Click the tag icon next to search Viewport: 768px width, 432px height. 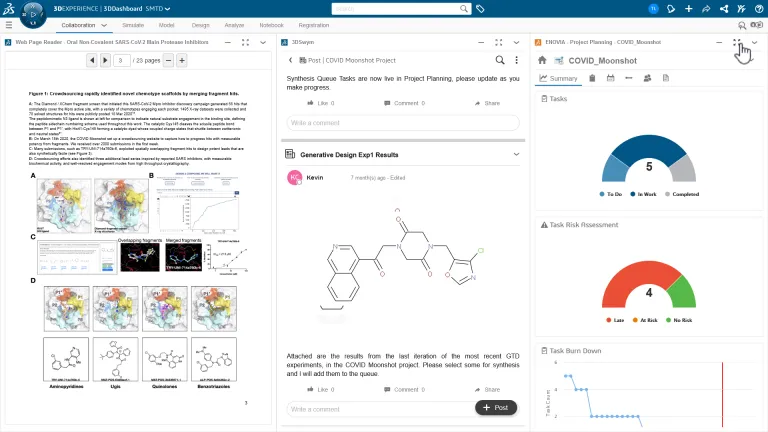[480, 9]
